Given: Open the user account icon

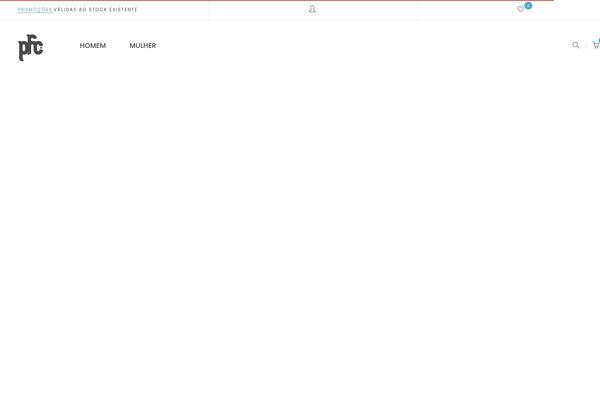Looking at the screenshot, I should pyautogui.click(x=312, y=9).
